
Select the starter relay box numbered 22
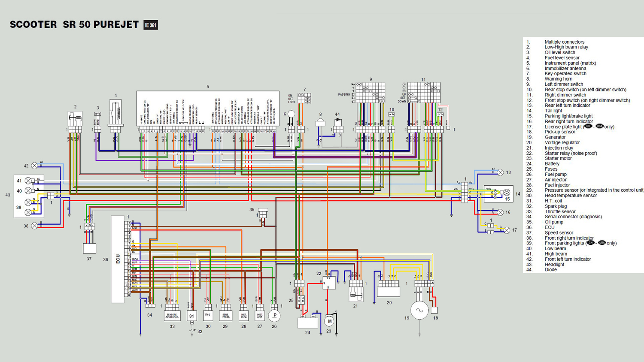pos(329,283)
